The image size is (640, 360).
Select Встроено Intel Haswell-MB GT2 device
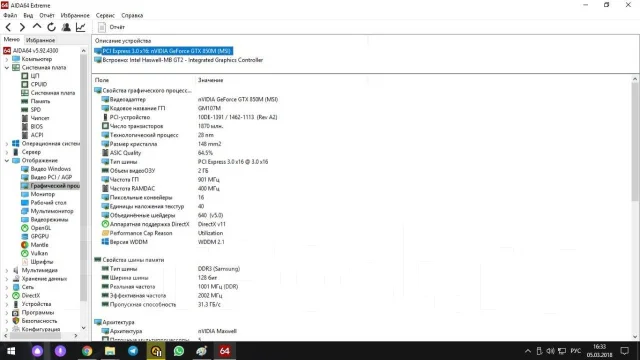tap(179, 60)
